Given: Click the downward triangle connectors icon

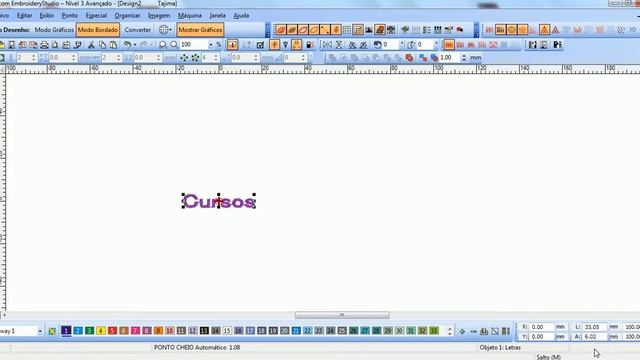Looking at the screenshot, I should click(285, 45).
